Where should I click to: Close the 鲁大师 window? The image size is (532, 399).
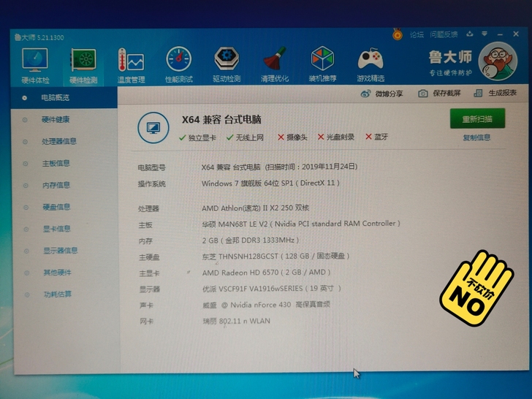[x=516, y=34]
